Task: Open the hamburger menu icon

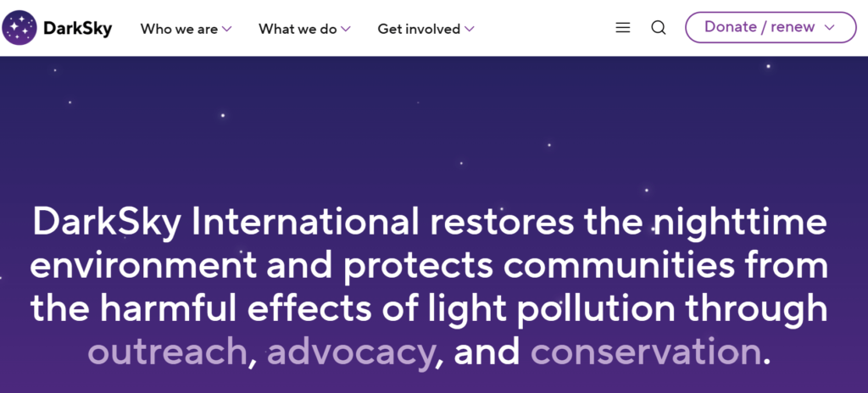Action: coord(623,28)
